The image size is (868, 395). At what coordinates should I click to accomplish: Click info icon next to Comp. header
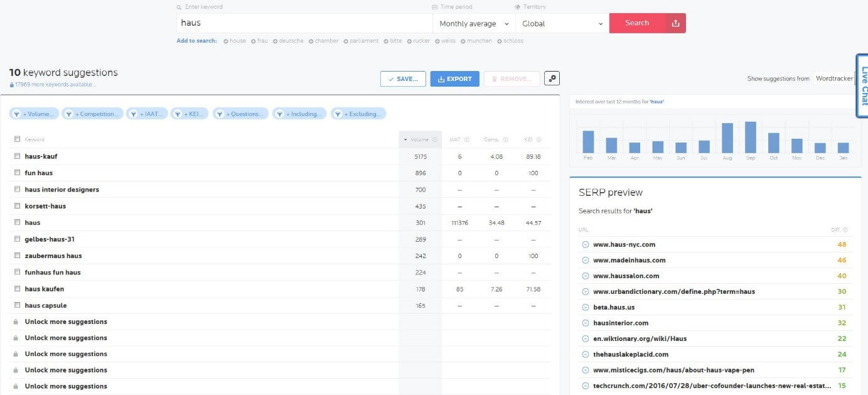point(505,139)
